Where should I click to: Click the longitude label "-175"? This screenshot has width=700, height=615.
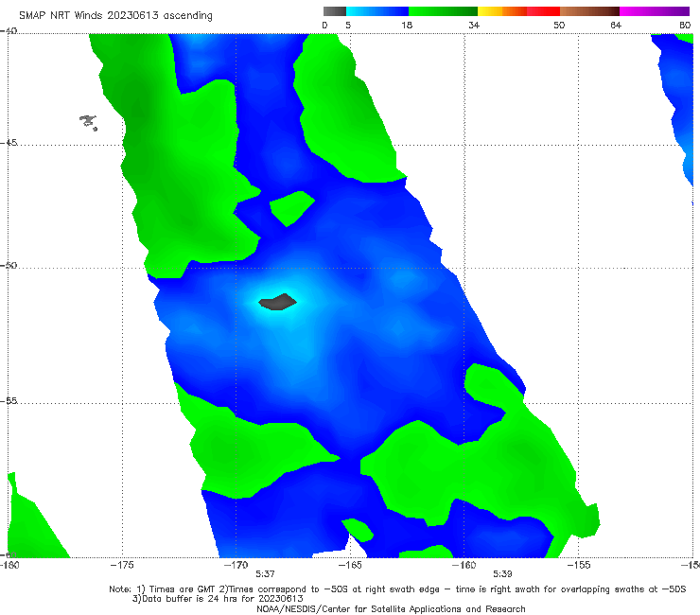(122, 565)
